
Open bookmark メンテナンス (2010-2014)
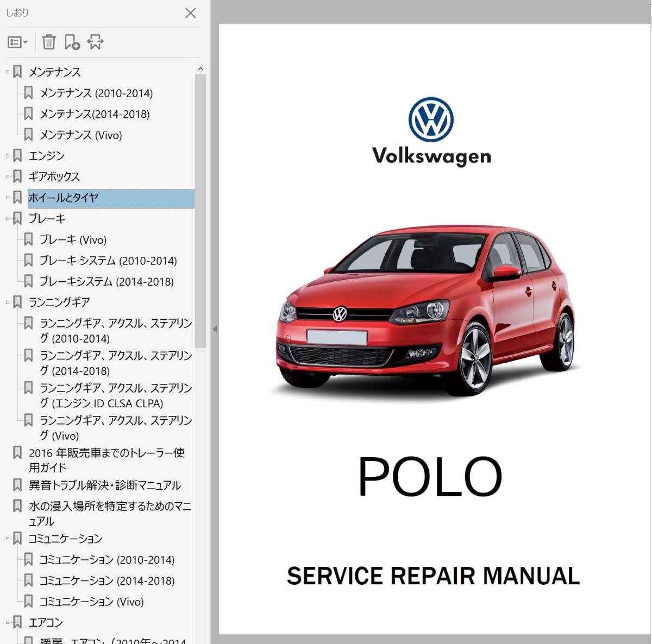[x=96, y=93]
